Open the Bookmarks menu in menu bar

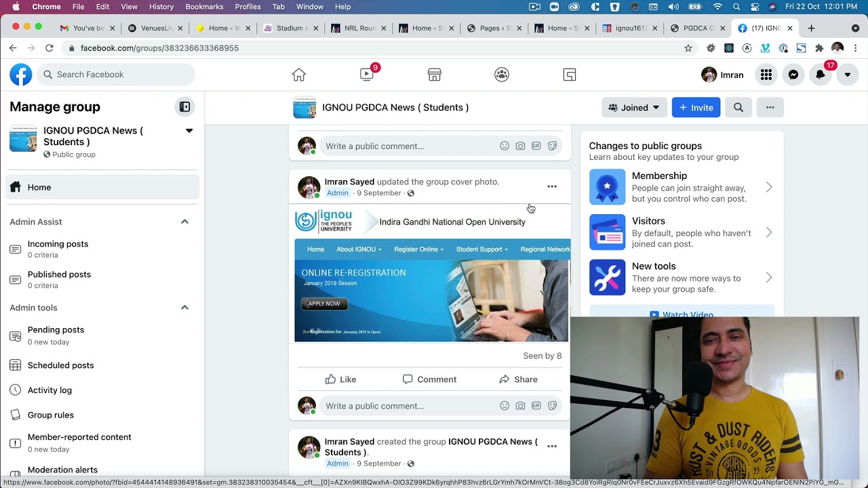(x=204, y=7)
